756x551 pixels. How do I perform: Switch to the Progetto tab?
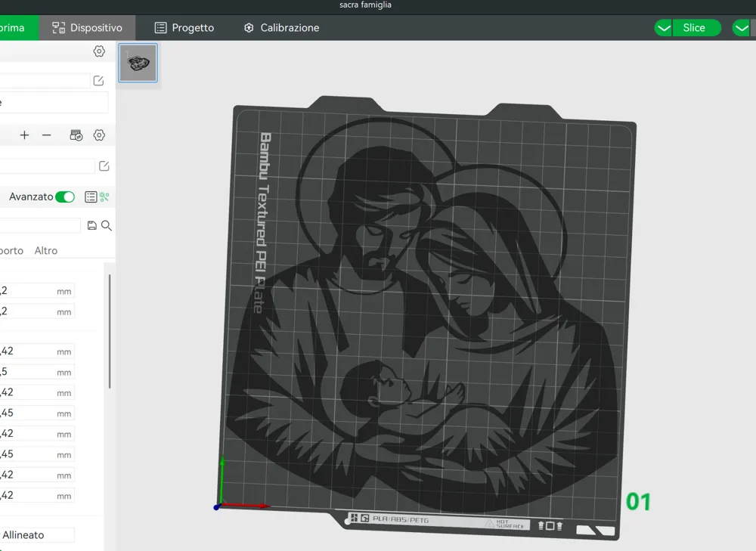[x=184, y=28]
